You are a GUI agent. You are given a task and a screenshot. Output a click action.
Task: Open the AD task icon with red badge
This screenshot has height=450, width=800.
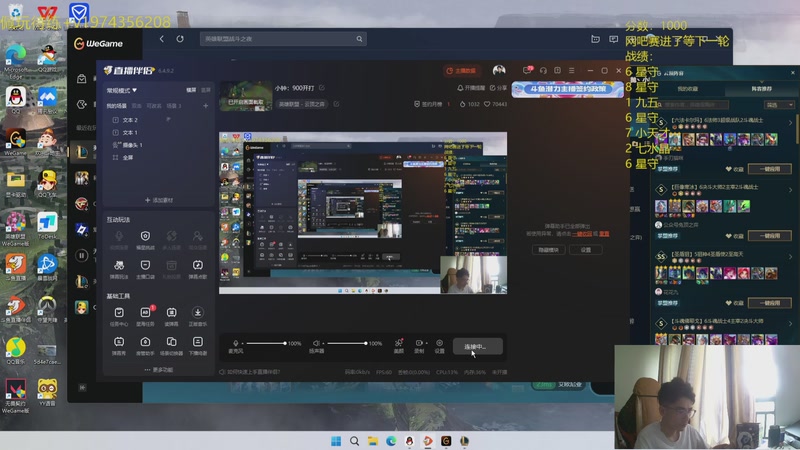(145, 312)
